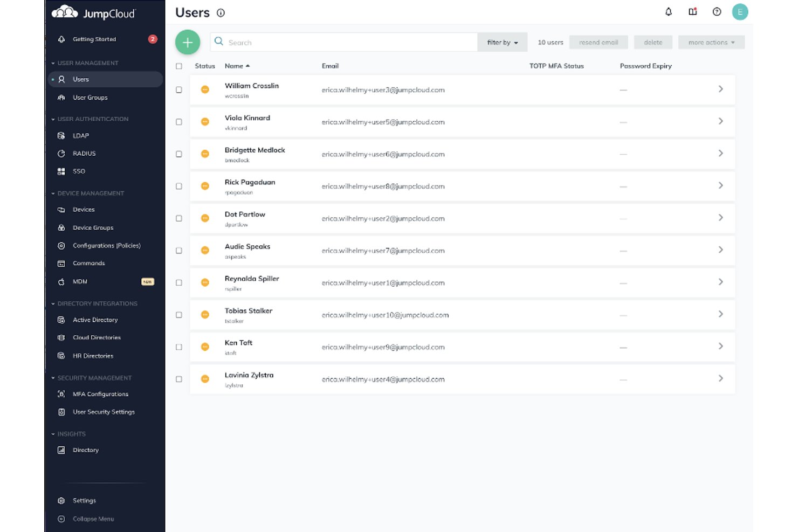Click the Active Directory icon in sidebar
The height and width of the screenshot is (532, 798).
tap(61, 320)
